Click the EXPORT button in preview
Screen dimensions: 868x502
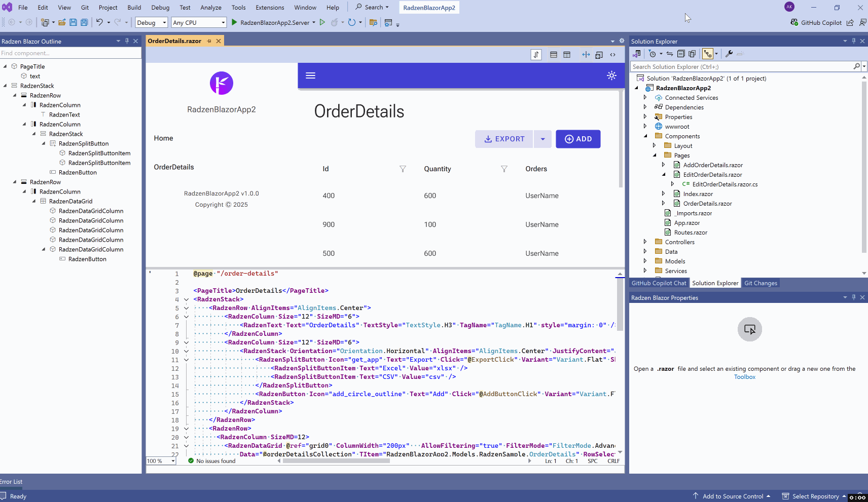coord(504,139)
